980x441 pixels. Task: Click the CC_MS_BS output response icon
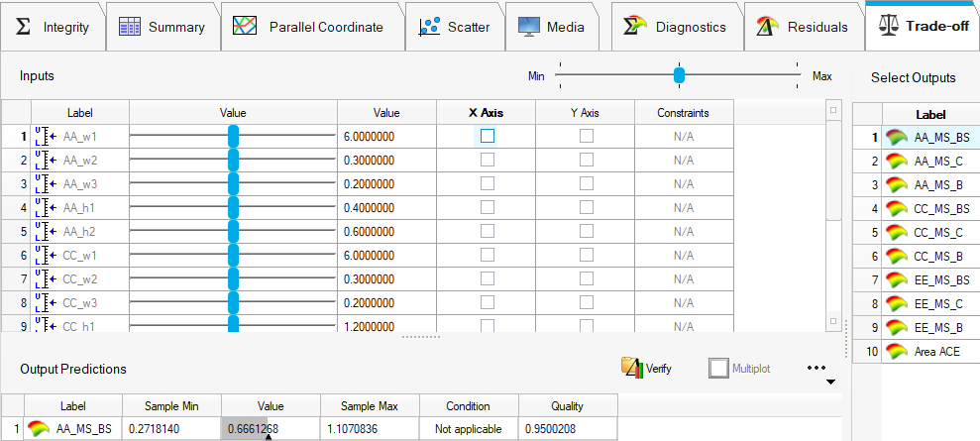(897, 209)
